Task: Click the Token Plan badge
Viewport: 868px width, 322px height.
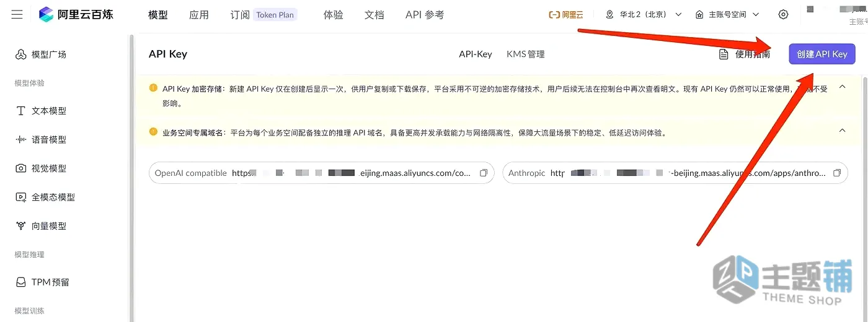Action: pyautogui.click(x=275, y=15)
